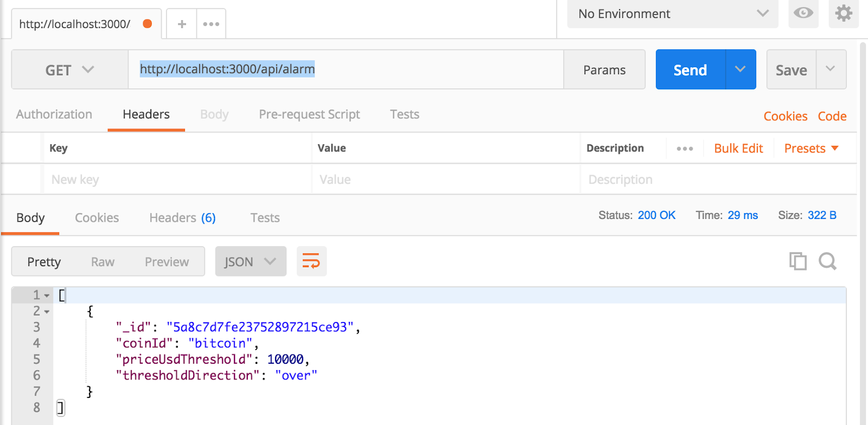Select the response Tests tab

[265, 218]
